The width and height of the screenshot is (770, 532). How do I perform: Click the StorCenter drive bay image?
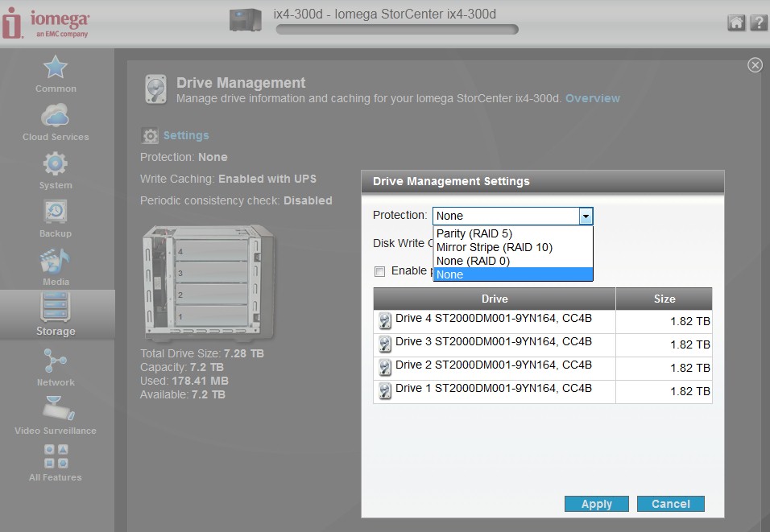pos(209,282)
